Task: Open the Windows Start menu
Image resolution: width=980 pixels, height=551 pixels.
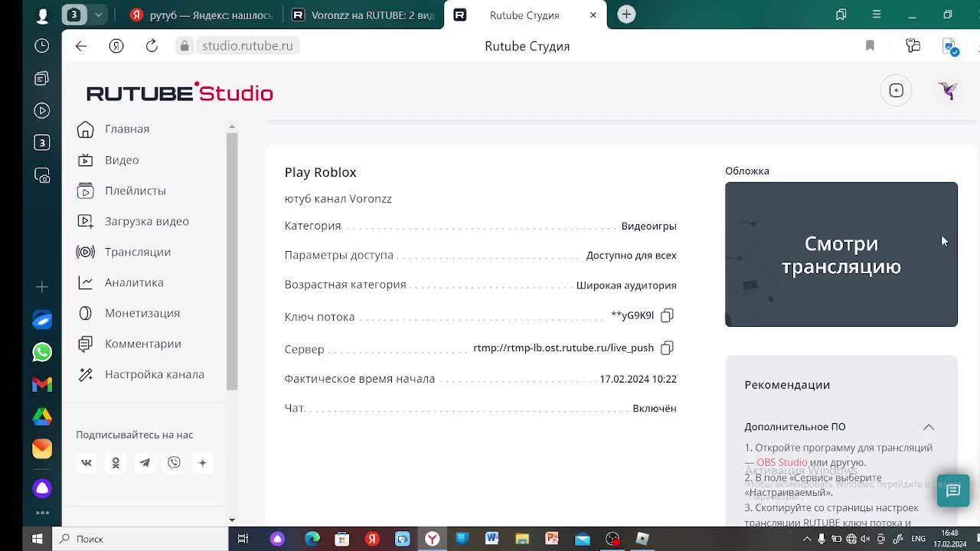Action: tap(37, 539)
